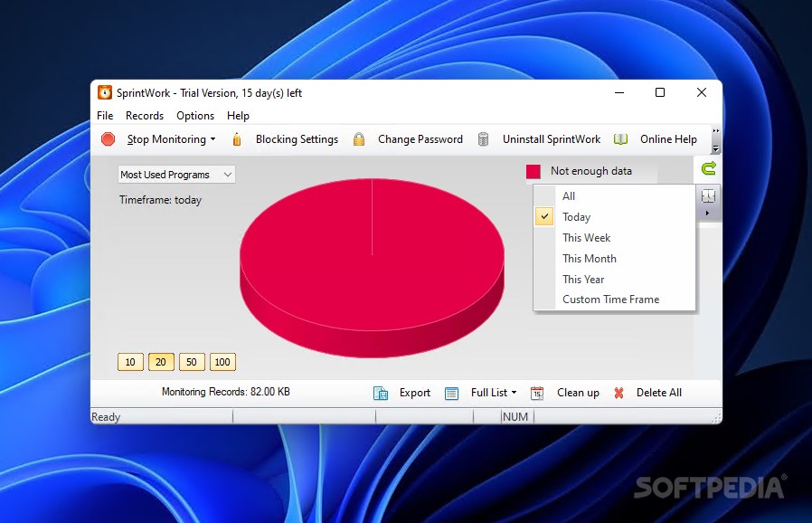Click the Blocking Settings hand icon

(237, 139)
